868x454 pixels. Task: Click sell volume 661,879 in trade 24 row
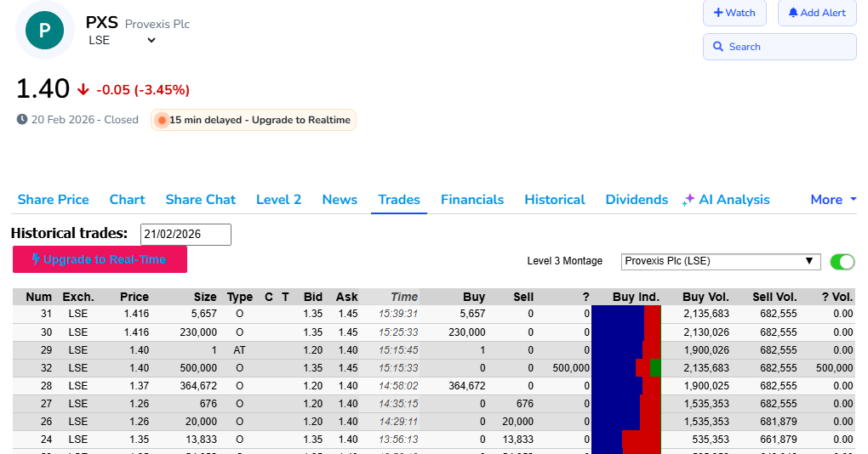coord(779,439)
